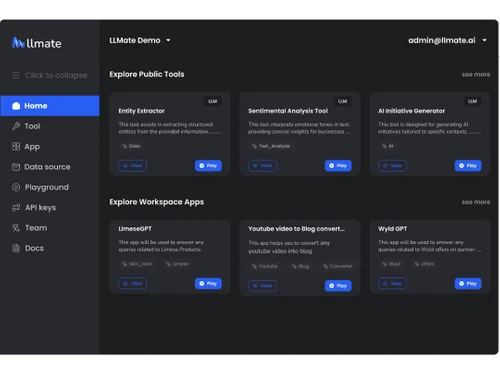
Task: Play the Wyld GPT app
Action: [468, 283]
